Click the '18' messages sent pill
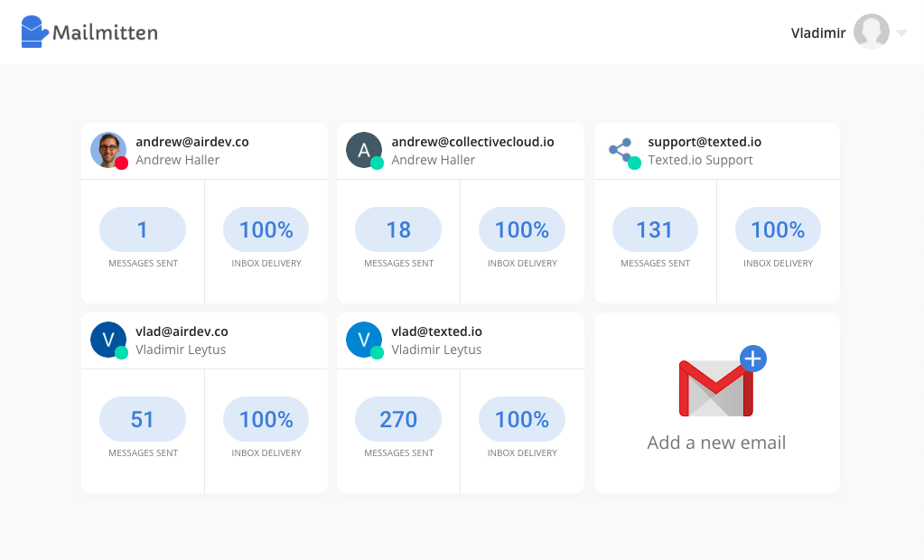Viewport: 924px width, 560px height. click(398, 229)
